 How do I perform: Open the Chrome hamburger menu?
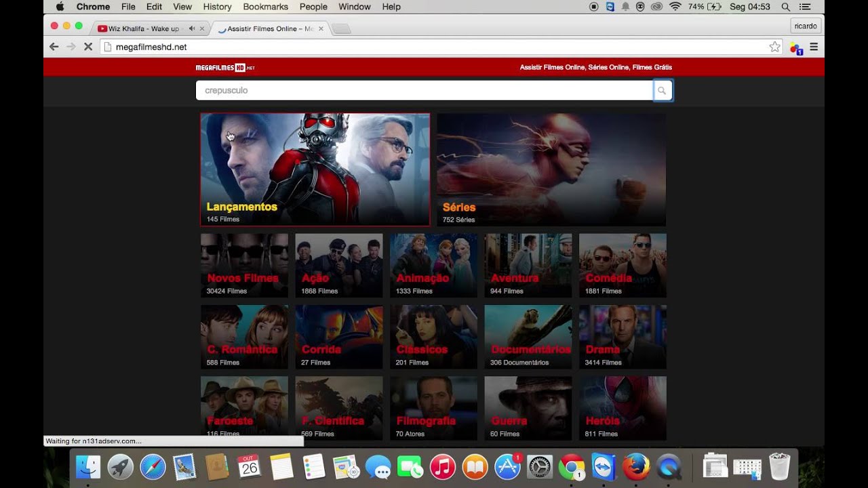pos(814,47)
